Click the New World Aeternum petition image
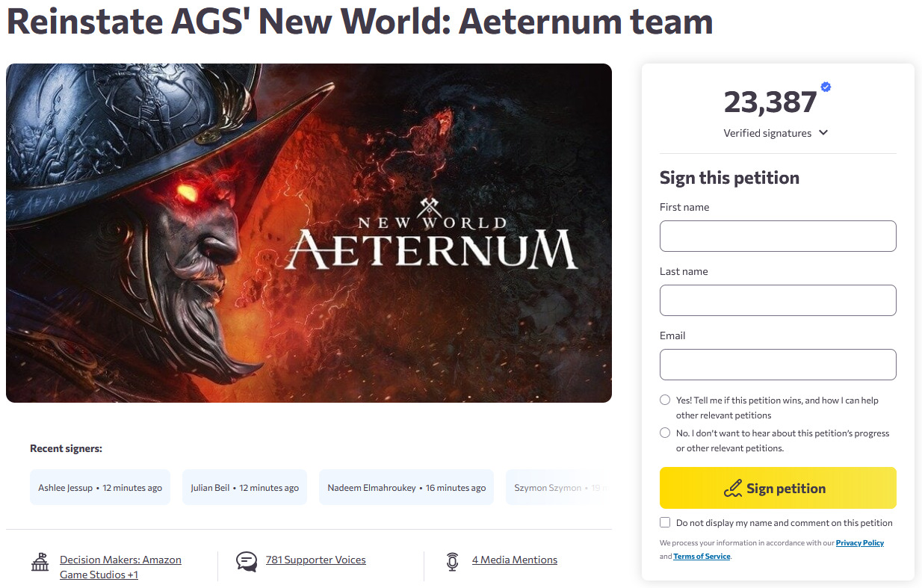The image size is (922, 588). [x=309, y=233]
